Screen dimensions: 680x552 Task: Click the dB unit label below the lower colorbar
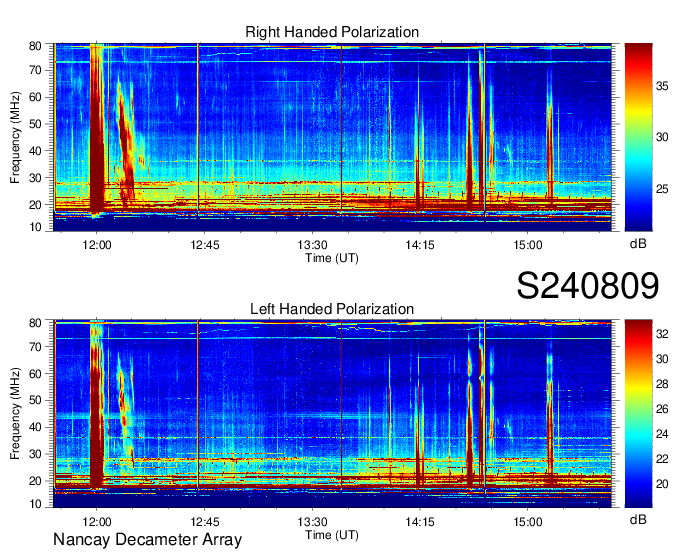coord(638,519)
